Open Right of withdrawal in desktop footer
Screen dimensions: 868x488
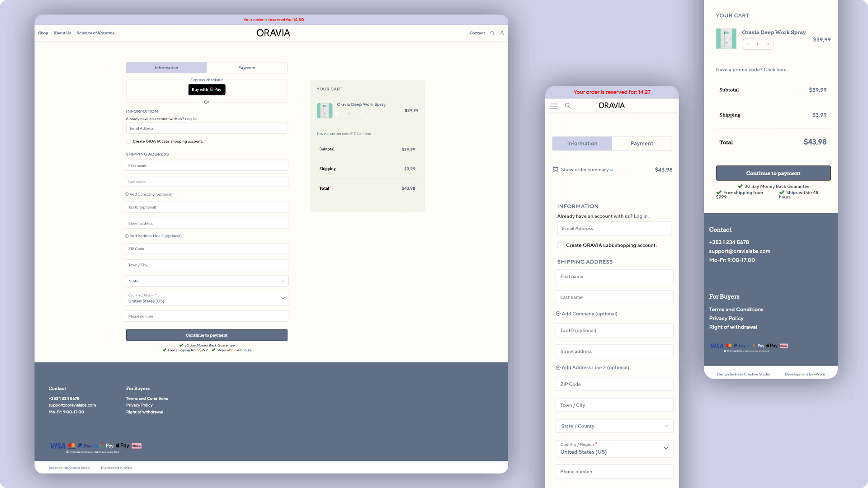click(x=145, y=412)
